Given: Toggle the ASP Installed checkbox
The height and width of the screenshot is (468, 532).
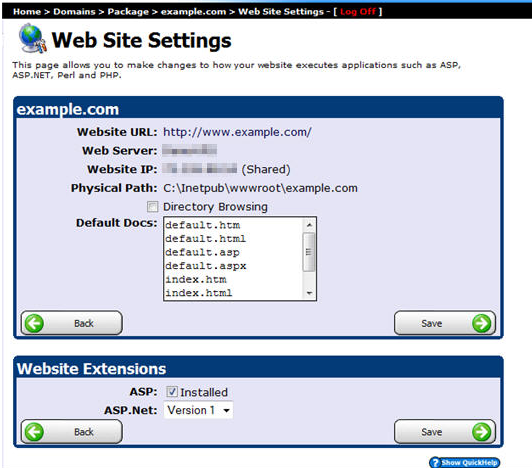Looking at the screenshot, I should pos(172,392).
